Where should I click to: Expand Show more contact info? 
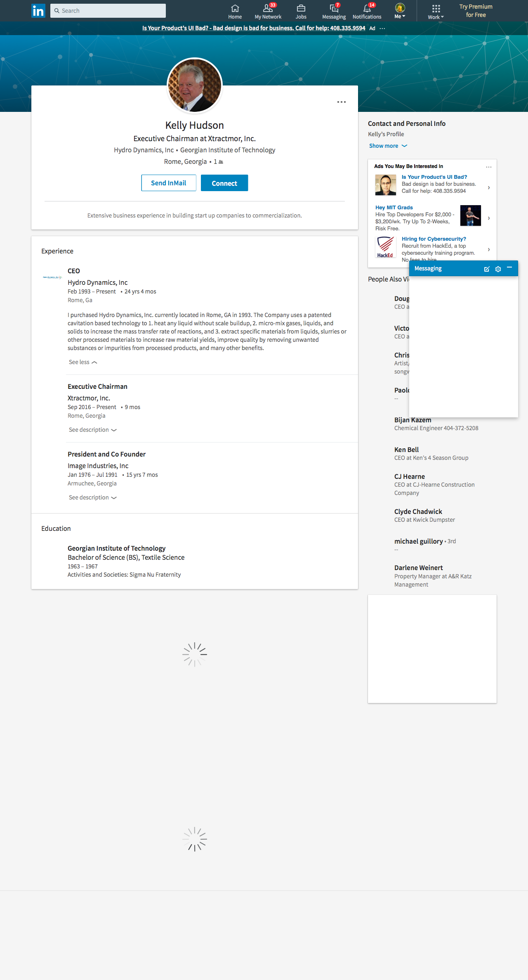pyautogui.click(x=388, y=146)
